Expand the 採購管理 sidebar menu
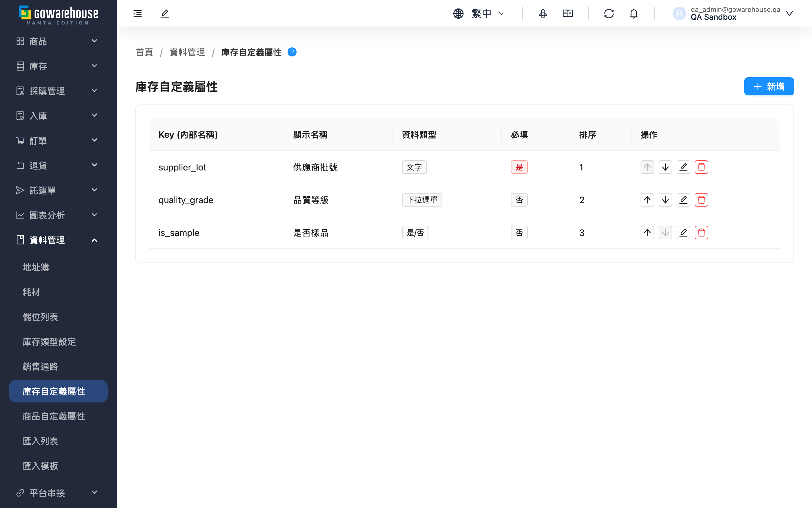 58,91
